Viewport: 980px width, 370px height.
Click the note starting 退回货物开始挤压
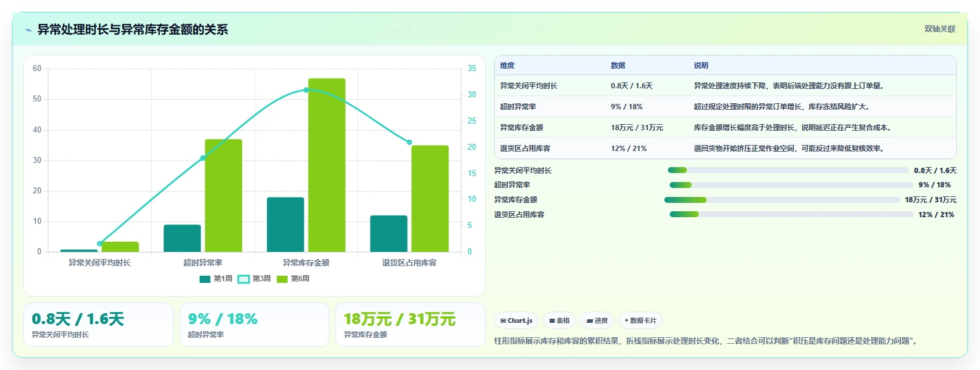point(790,149)
